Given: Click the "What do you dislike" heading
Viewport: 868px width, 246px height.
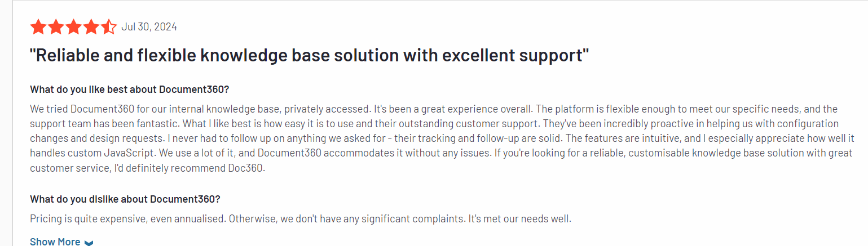Looking at the screenshot, I should click(125, 199).
